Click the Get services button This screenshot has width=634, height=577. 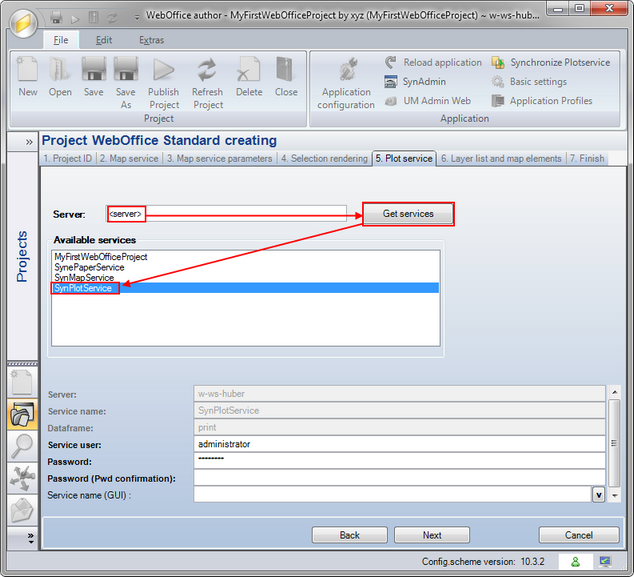(408, 213)
